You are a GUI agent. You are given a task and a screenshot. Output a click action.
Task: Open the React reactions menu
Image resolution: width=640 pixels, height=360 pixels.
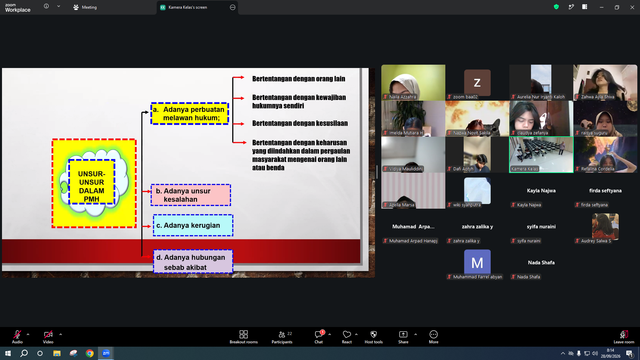click(x=347, y=337)
